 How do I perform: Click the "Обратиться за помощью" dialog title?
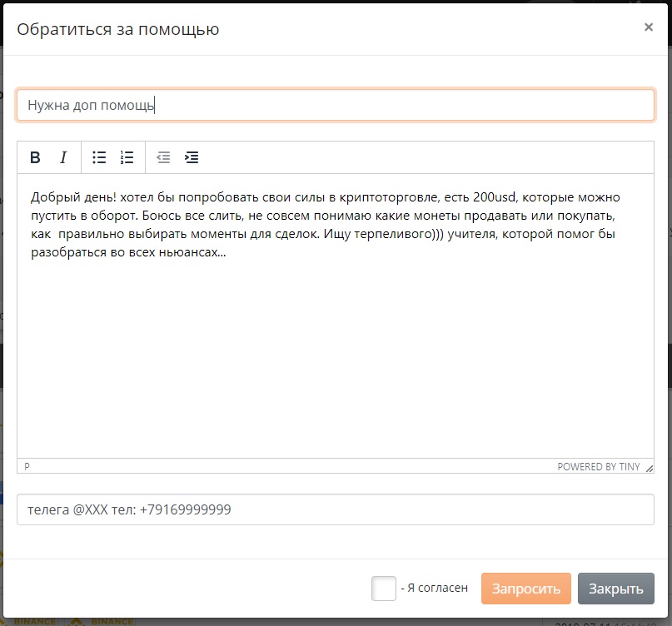(x=118, y=30)
